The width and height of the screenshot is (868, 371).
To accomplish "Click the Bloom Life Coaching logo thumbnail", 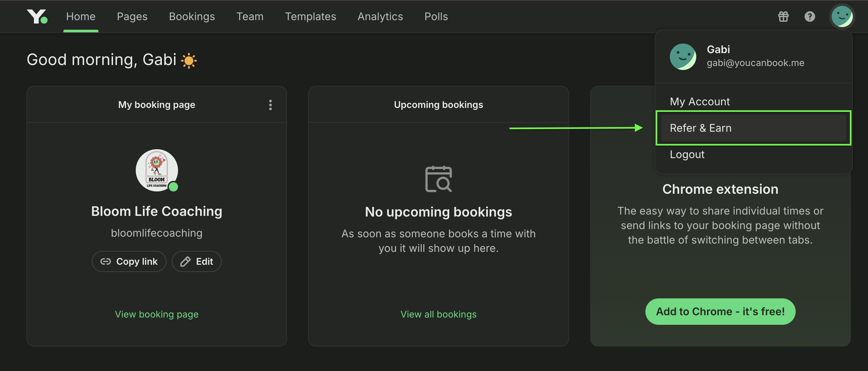I will (x=157, y=170).
